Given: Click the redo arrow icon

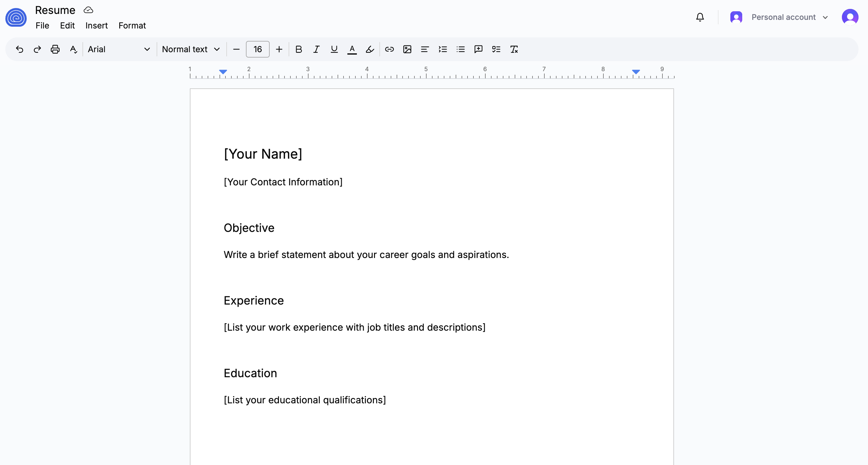Looking at the screenshot, I should [37, 50].
